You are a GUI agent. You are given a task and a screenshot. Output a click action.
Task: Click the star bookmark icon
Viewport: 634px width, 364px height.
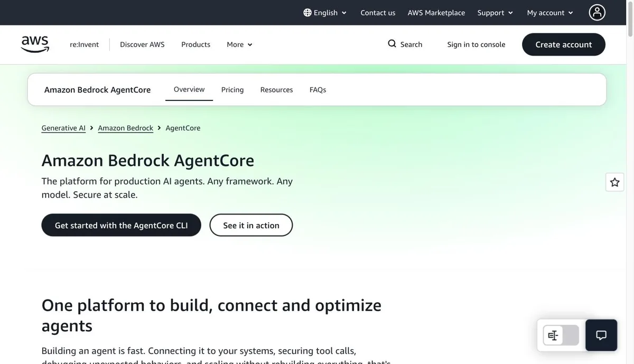[615, 182]
